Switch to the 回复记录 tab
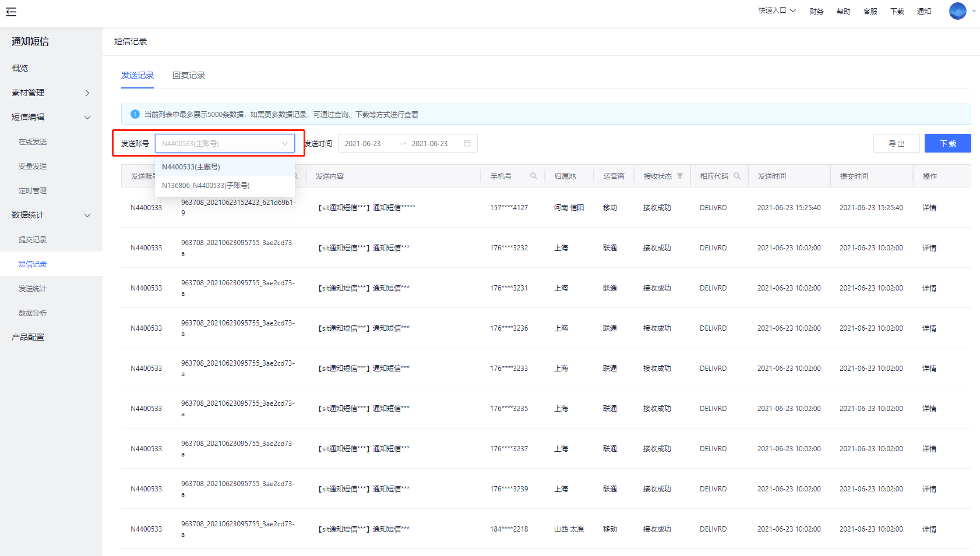980x556 pixels. (x=189, y=75)
